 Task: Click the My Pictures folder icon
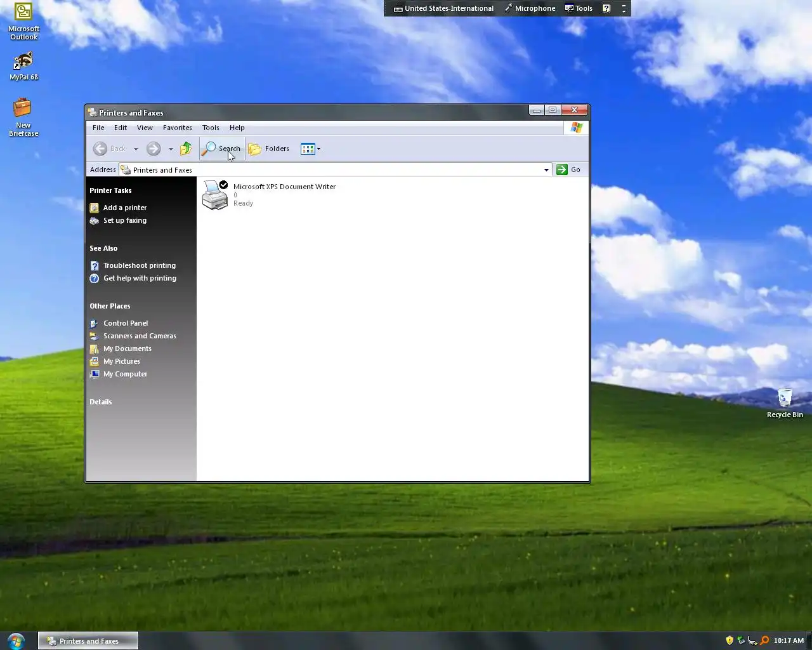[95, 361]
